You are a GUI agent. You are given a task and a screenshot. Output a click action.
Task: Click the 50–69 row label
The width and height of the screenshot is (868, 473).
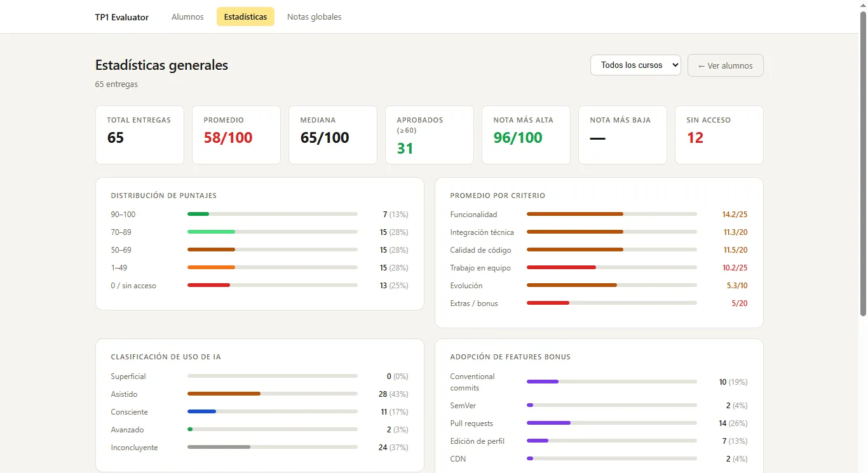tap(121, 250)
